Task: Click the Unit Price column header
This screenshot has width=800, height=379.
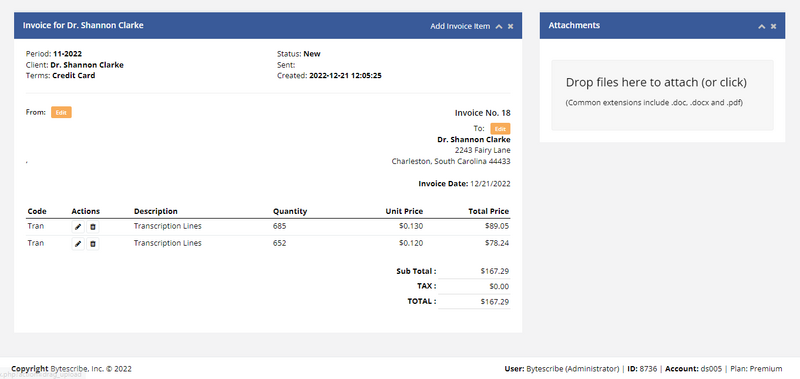Action: point(404,211)
